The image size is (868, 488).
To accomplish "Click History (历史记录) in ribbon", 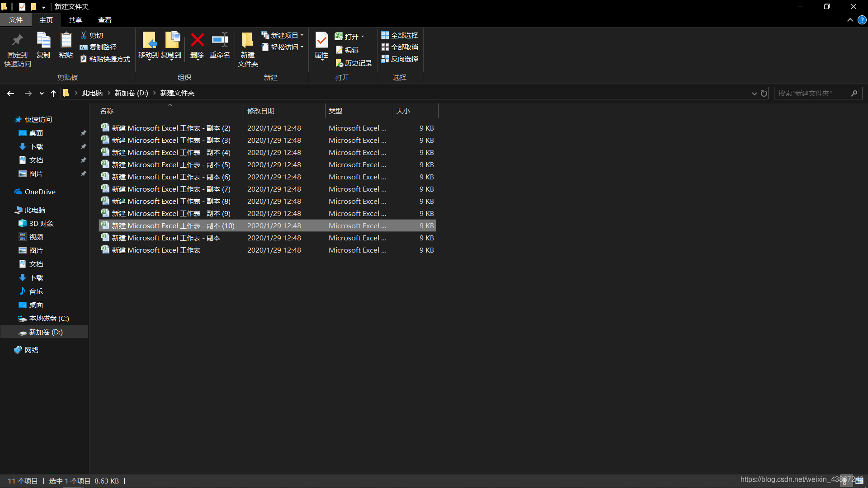I will (x=354, y=63).
